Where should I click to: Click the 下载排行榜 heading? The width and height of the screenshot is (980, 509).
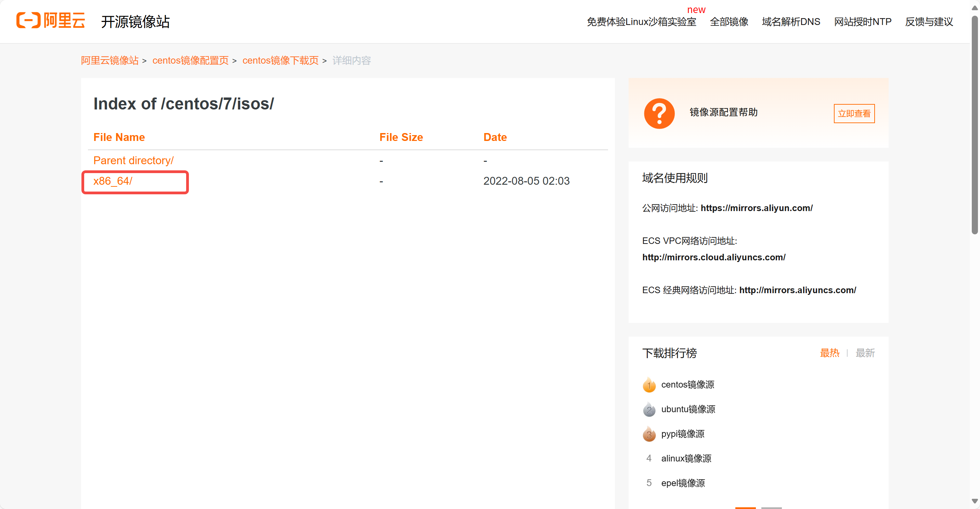pos(670,353)
